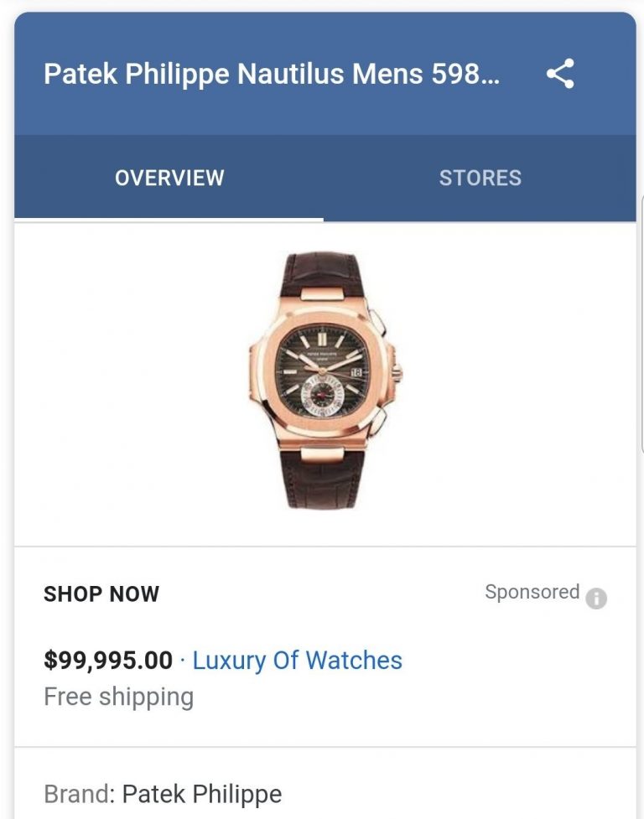Click the date window on the watch dial
644x819 pixels.
(356, 371)
